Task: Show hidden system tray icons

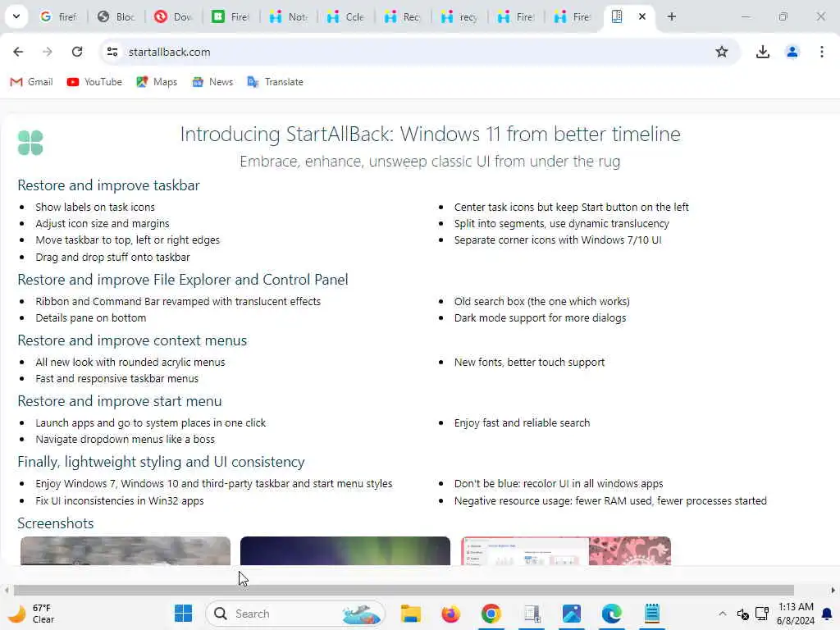Action: tap(722, 614)
